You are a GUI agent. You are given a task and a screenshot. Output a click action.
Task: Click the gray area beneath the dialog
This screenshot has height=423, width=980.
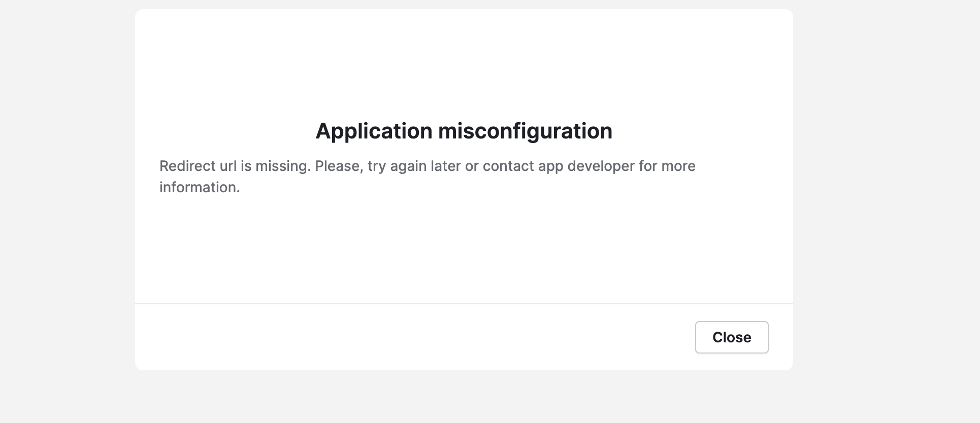click(464, 398)
